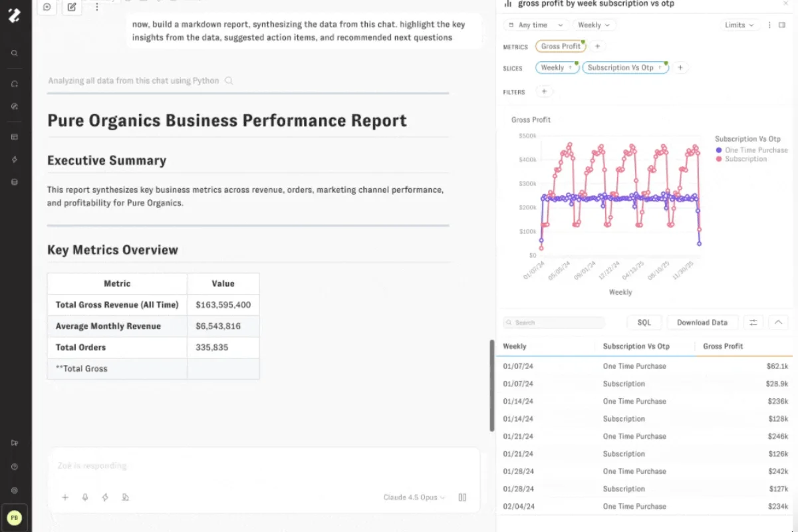The image size is (798, 532).
Task: Open the column settings sliders icon beside Download Data
Action: click(753, 322)
